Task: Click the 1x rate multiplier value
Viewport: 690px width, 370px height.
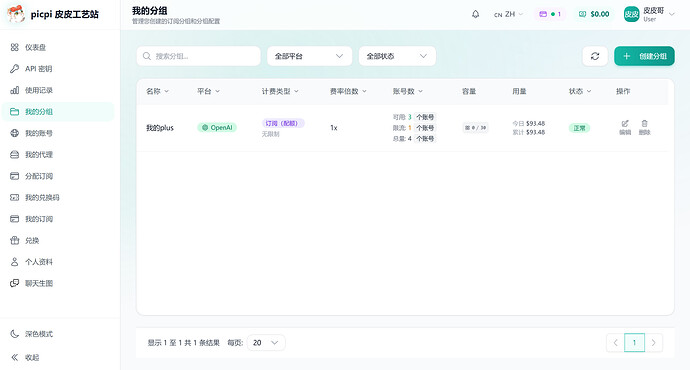Action: click(334, 128)
